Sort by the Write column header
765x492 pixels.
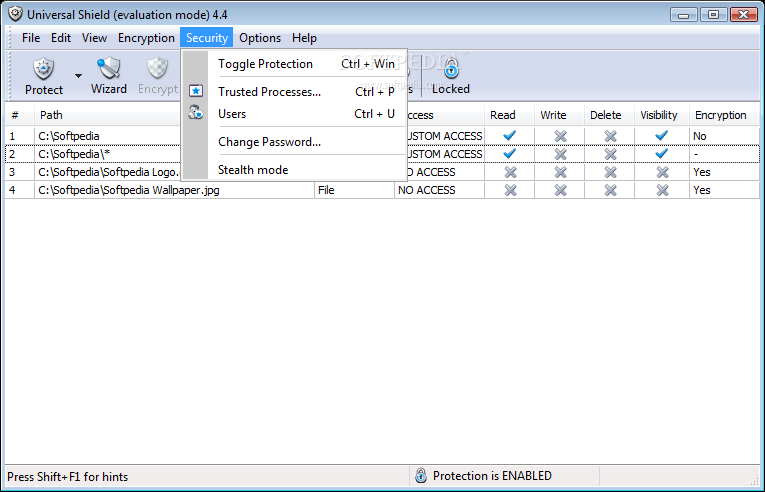560,115
